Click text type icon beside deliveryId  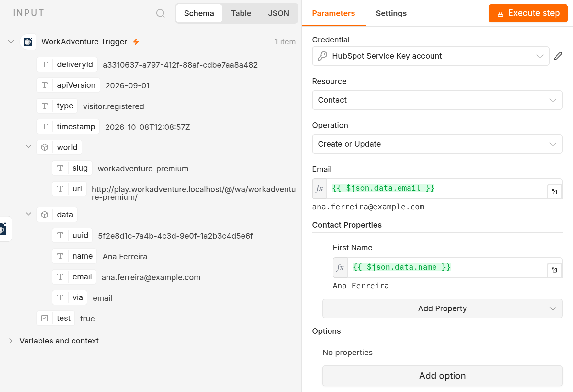click(x=45, y=64)
